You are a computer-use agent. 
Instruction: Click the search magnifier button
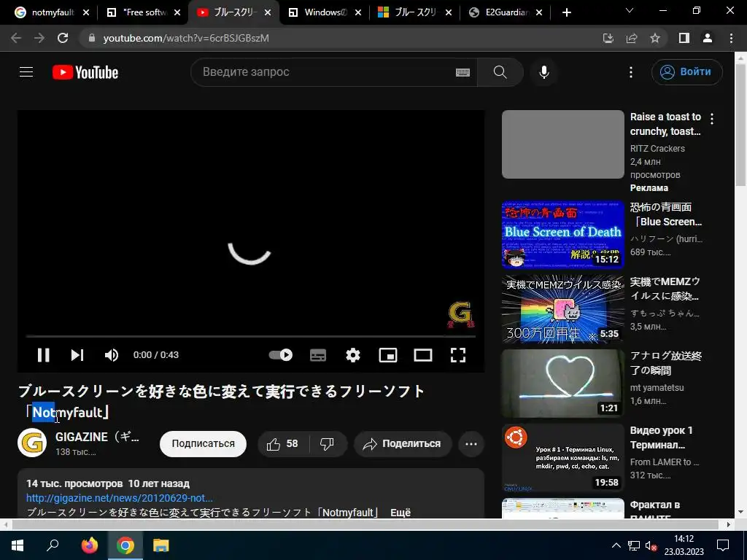coord(500,72)
